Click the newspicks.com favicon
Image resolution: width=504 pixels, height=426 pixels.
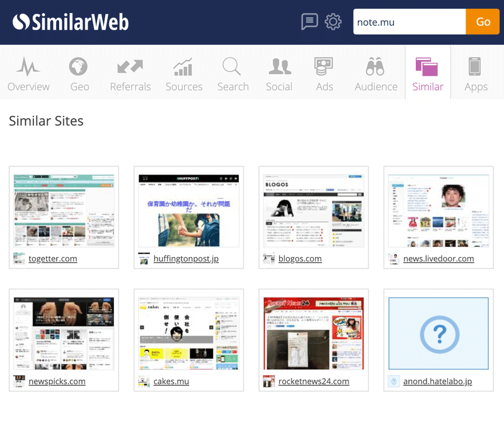19,381
